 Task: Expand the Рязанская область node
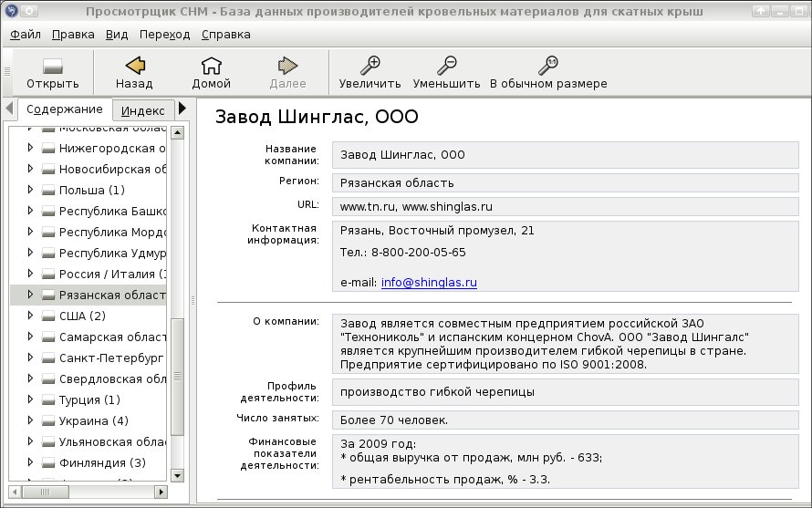click(x=30, y=295)
